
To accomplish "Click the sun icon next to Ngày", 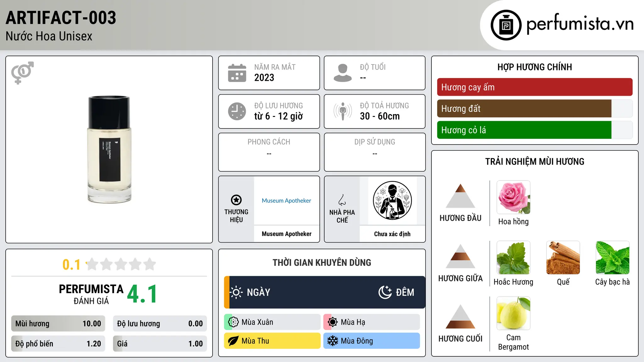I will click(236, 292).
